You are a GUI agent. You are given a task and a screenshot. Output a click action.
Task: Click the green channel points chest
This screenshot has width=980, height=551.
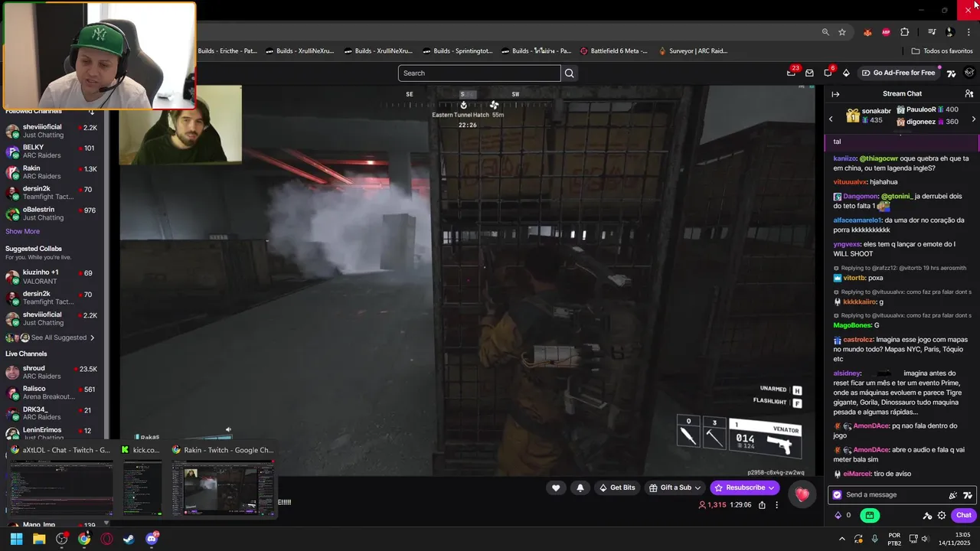pyautogui.click(x=870, y=516)
